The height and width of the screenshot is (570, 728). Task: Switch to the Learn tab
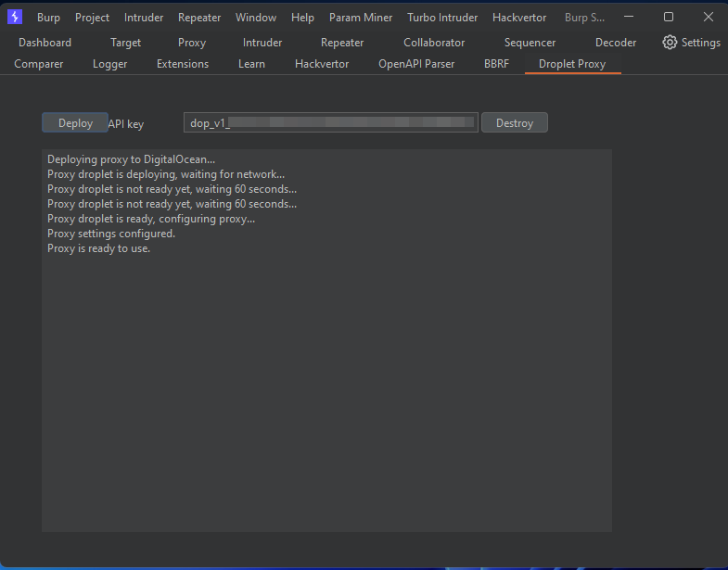(x=251, y=64)
